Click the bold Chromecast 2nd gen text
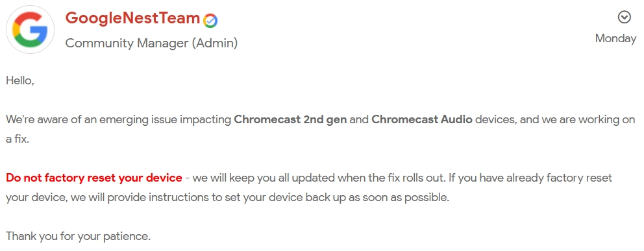Screen dimensions: 644x251 point(291,120)
